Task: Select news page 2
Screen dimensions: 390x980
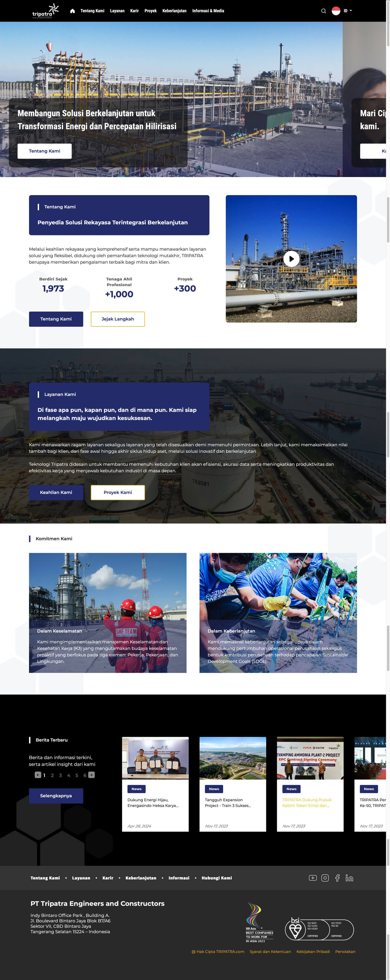Action: [52, 775]
